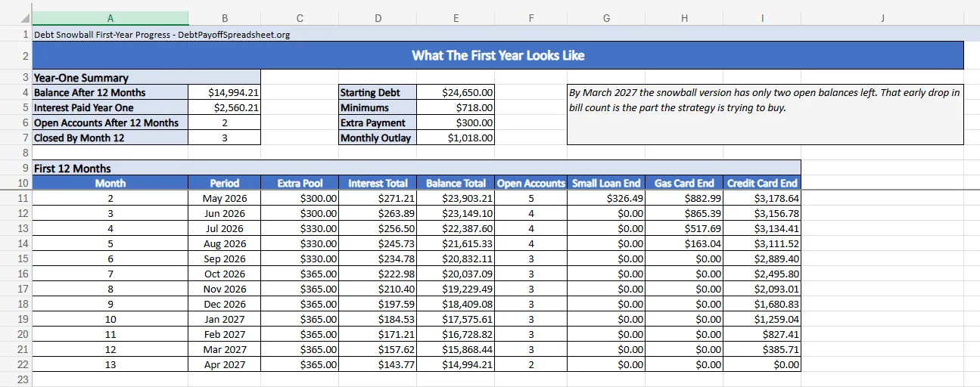This screenshot has height=387, width=980.
Task: Click the 'Month' table header
Action: click(x=110, y=183)
